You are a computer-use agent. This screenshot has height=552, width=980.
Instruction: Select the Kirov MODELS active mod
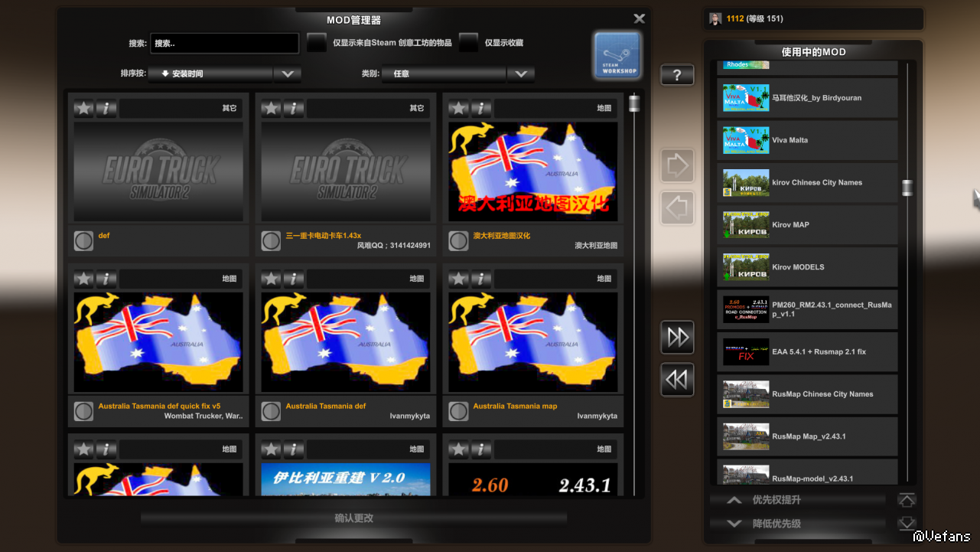coord(807,267)
